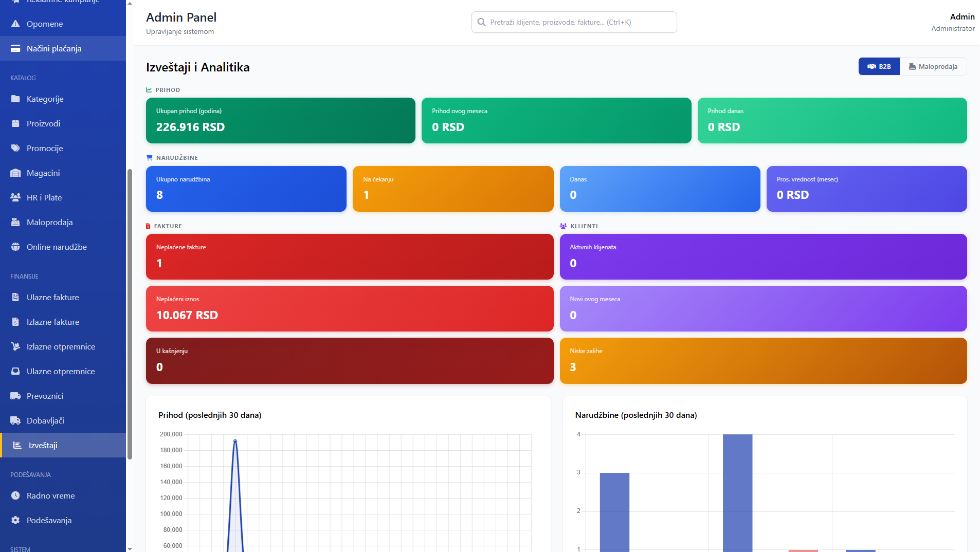Click the Pros. vrednost (mesec) card
This screenshot has height=552, width=980.
tap(866, 189)
